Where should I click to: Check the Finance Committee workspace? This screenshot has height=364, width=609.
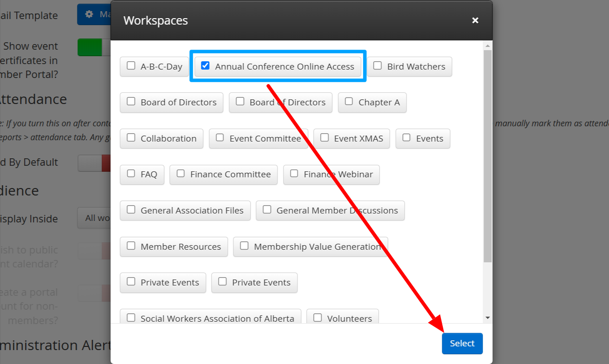coord(181,174)
